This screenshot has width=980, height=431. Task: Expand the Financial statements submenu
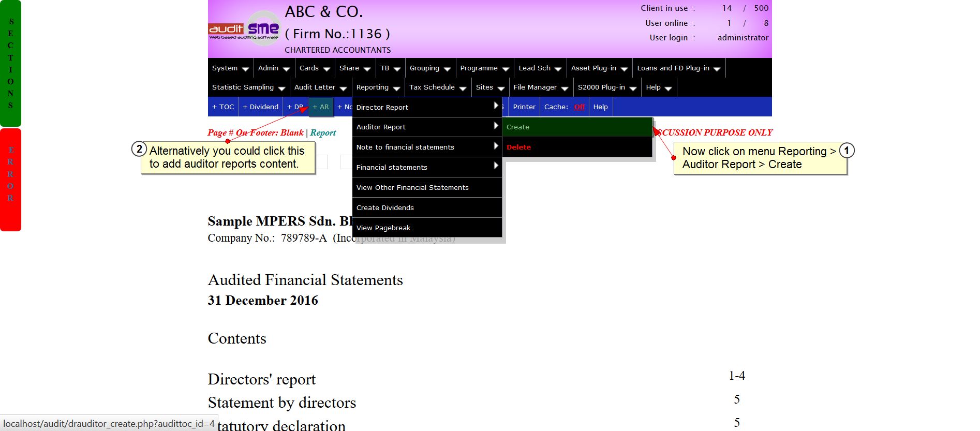click(x=427, y=168)
